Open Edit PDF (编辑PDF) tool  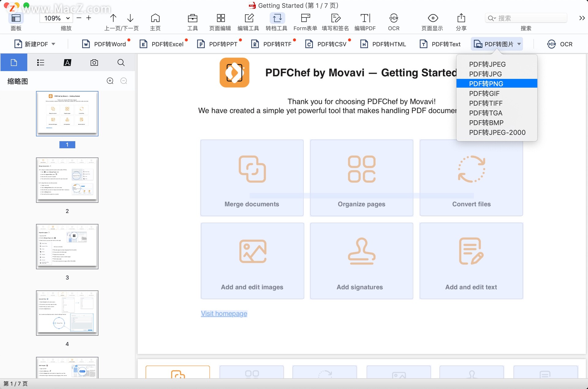pyautogui.click(x=365, y=18)
